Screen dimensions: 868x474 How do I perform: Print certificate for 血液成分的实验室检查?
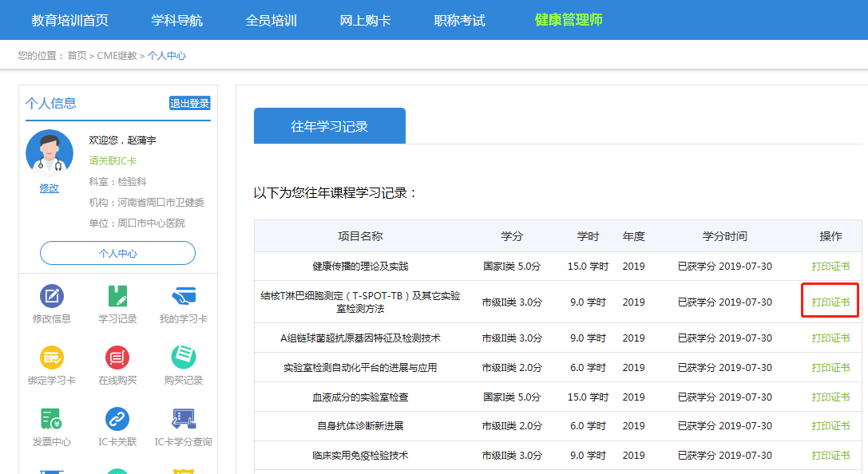coord(830,397)
